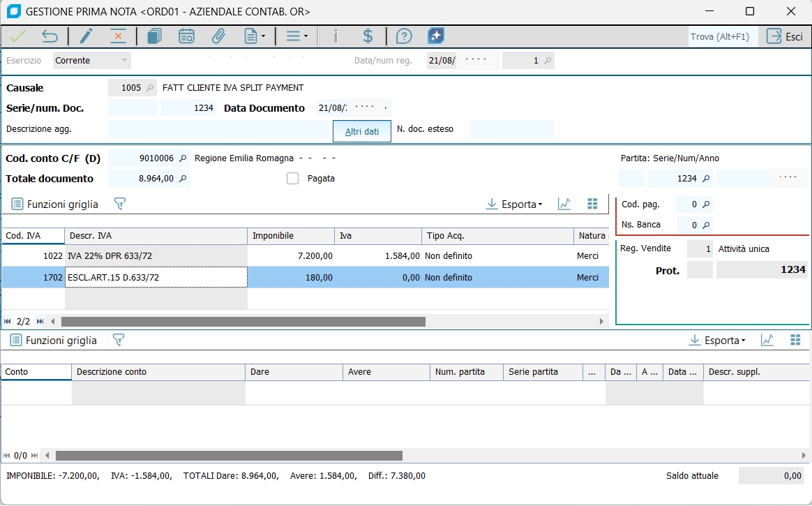Click the Altri dati button

tap(362, 131)
